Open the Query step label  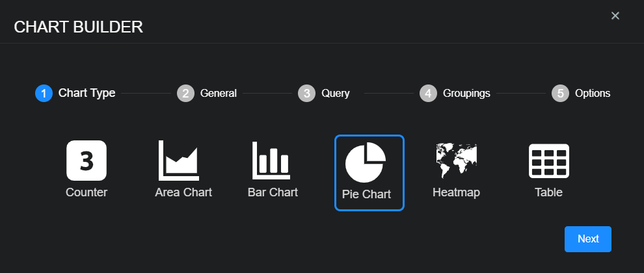click(x=335, y=93)
